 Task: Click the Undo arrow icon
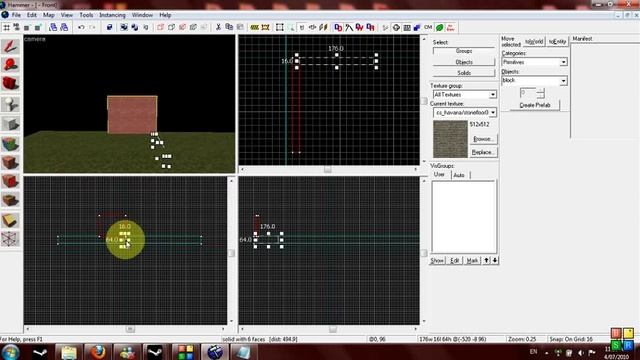[x=81, y=27]
